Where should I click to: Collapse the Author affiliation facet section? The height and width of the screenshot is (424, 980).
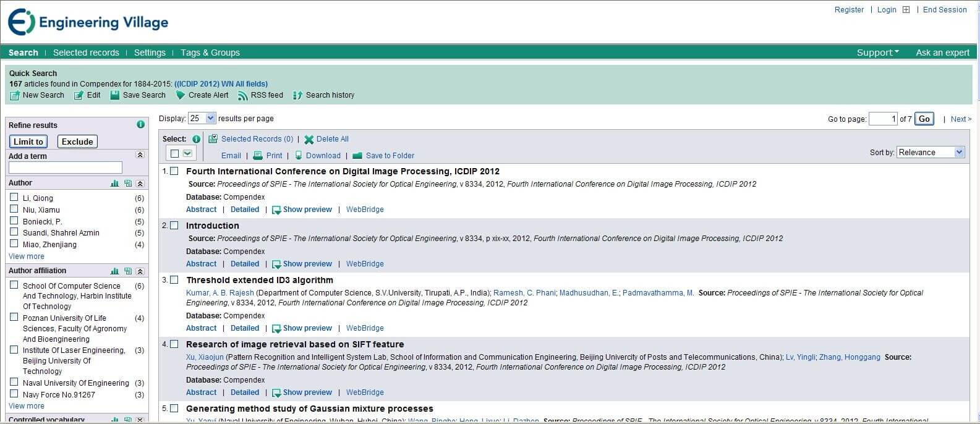coord(140,271)
